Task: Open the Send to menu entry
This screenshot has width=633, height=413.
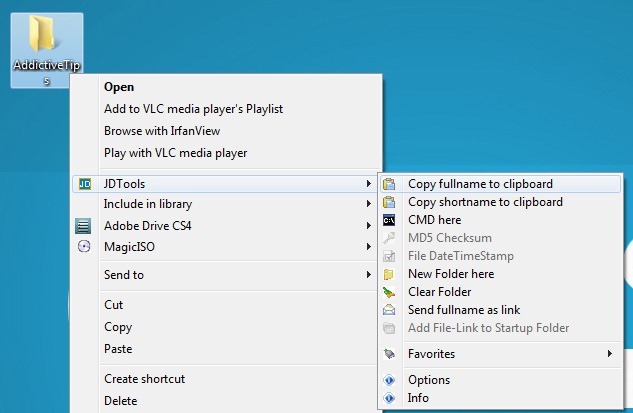Action: tap(224, 275)
